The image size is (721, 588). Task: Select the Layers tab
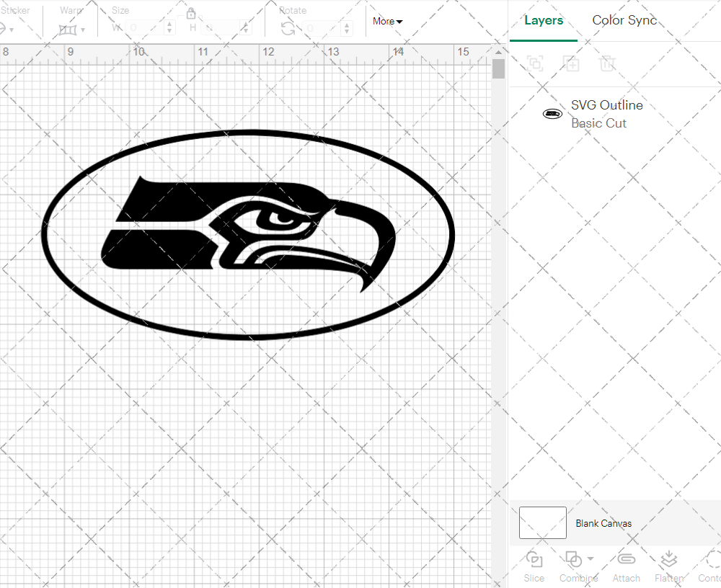pyautogui.click(x=544, y=20)
